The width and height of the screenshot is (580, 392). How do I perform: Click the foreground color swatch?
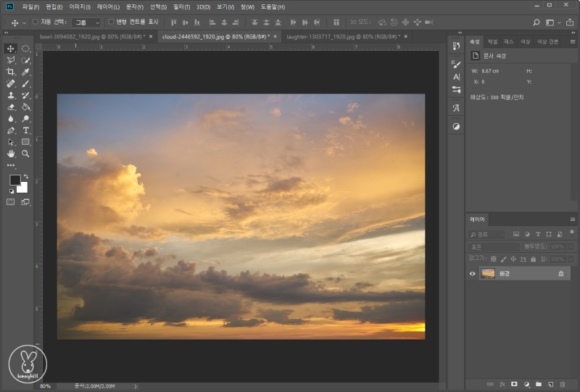click(x=14, y=180)
